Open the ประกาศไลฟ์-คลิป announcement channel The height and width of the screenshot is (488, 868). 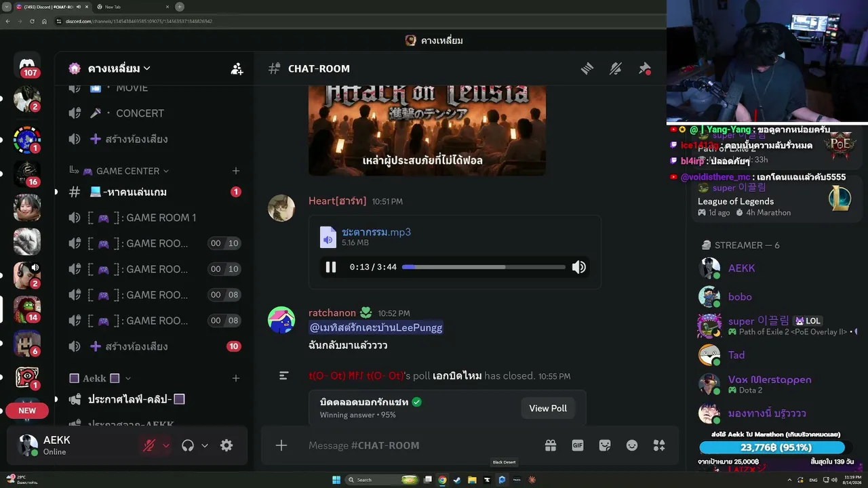[x=155, y=399]
